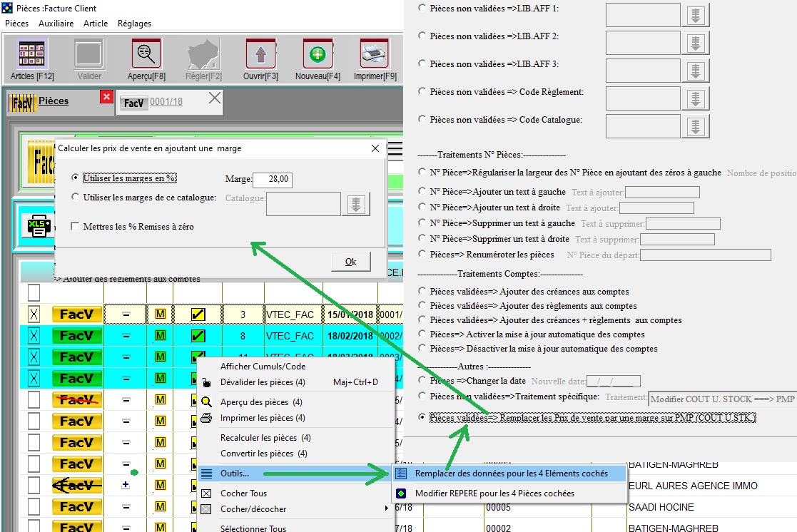Open the Articles [F12] toolbar icon

[x=32, y=54]
